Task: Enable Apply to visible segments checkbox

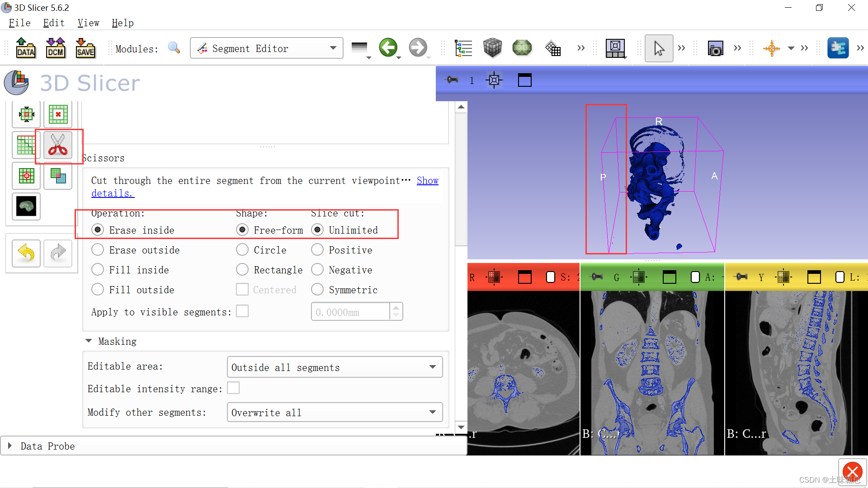Action: [242, 311]
